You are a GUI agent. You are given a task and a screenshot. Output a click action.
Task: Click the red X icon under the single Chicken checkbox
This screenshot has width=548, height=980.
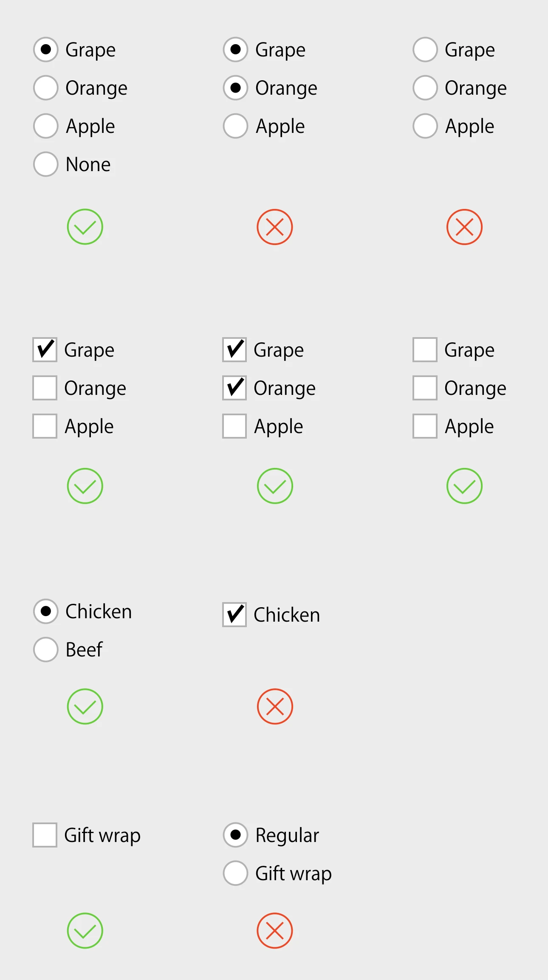275,707
